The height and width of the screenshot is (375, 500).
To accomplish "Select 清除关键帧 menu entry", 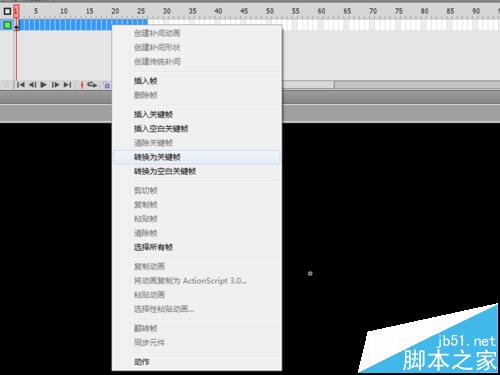I will point(197,143).
